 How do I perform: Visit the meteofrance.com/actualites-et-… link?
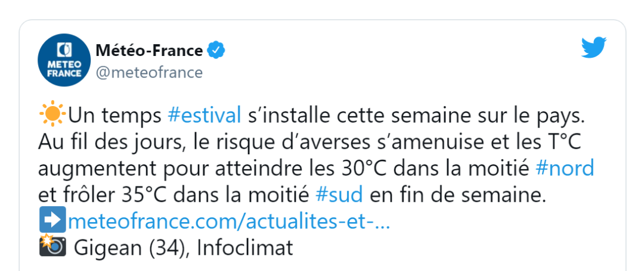(x=230, y=222)
